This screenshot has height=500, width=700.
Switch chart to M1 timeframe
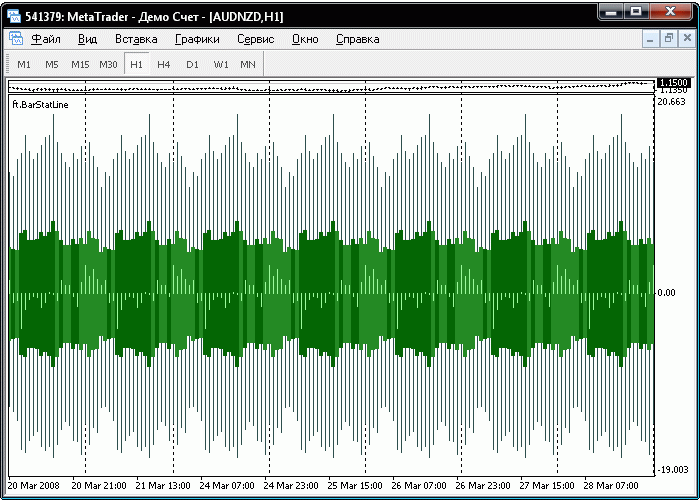24,64
